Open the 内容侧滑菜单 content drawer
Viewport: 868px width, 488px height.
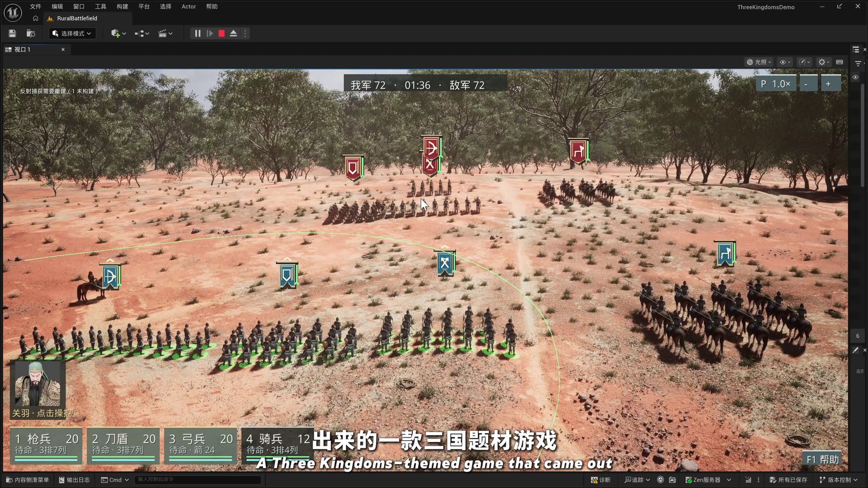[x=27, y=480]
